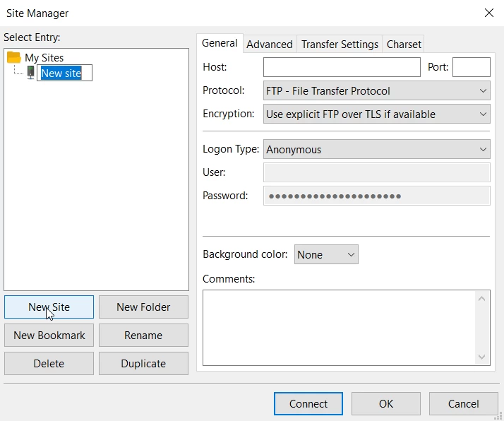Switch to the Advanced tab

point(269,45)
